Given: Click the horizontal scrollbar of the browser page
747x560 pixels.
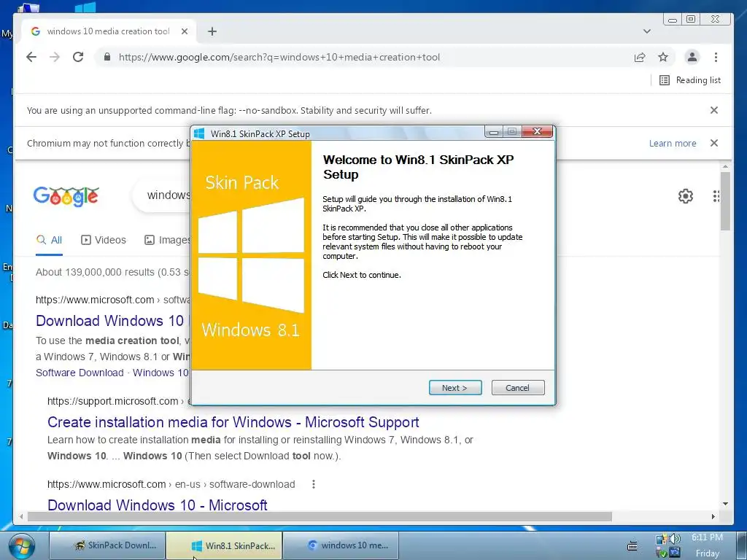Looking at the screenshot, I should click(320, 517).
